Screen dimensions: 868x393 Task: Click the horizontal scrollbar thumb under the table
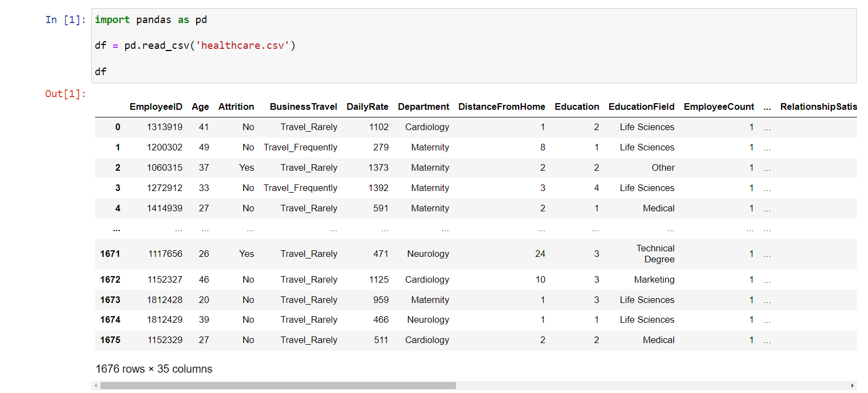277,386
